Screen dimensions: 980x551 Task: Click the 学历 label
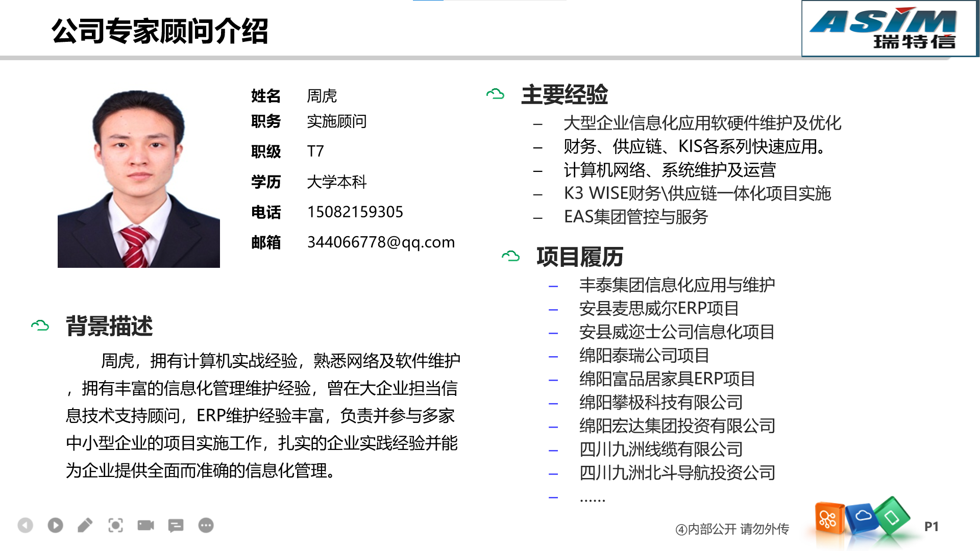[x=266, y=182]
